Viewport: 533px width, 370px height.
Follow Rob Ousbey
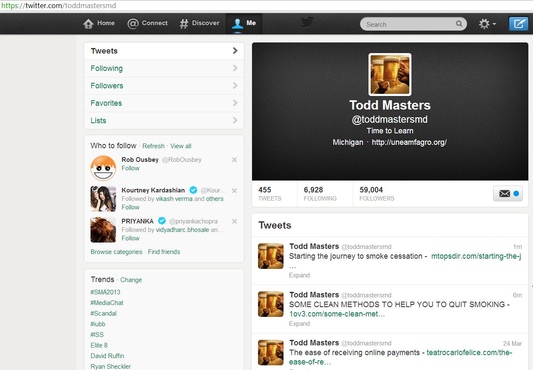[131, 168]
